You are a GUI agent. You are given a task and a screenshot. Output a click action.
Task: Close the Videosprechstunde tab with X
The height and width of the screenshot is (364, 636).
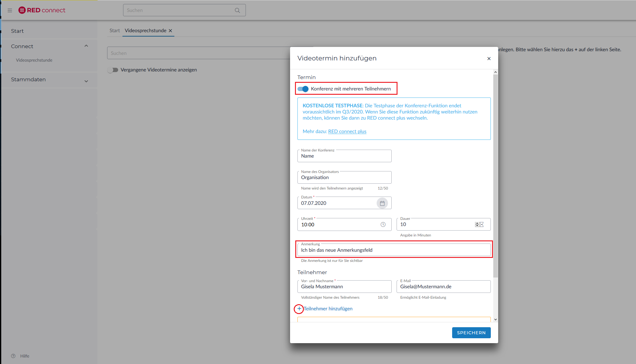point(170,31)
